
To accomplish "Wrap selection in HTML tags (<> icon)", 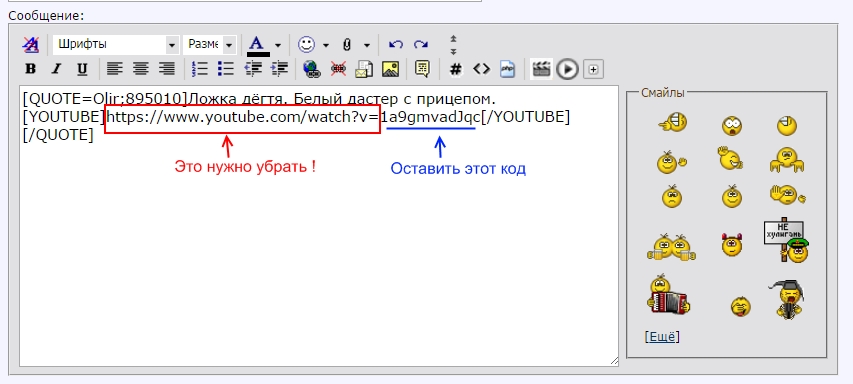I will 481,69.
